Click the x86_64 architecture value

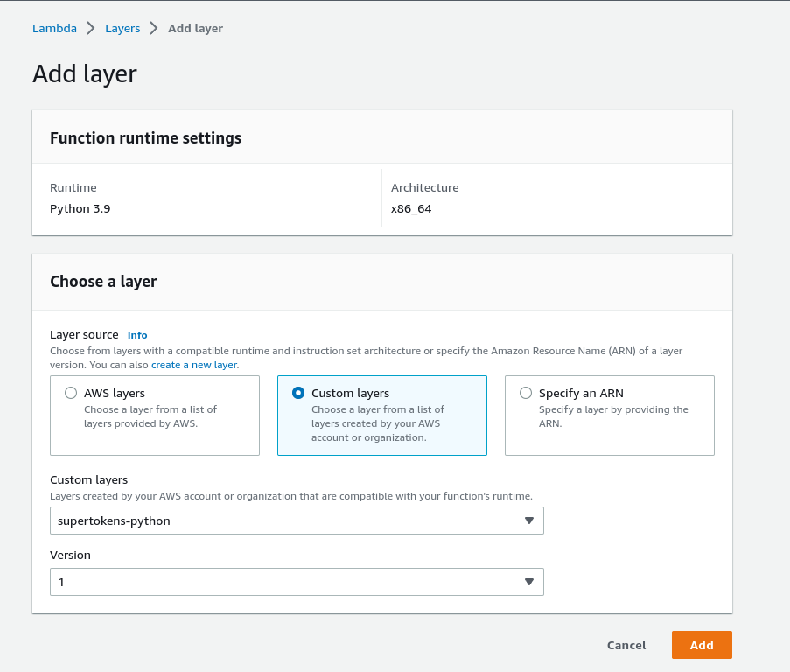tap(411, 208)
